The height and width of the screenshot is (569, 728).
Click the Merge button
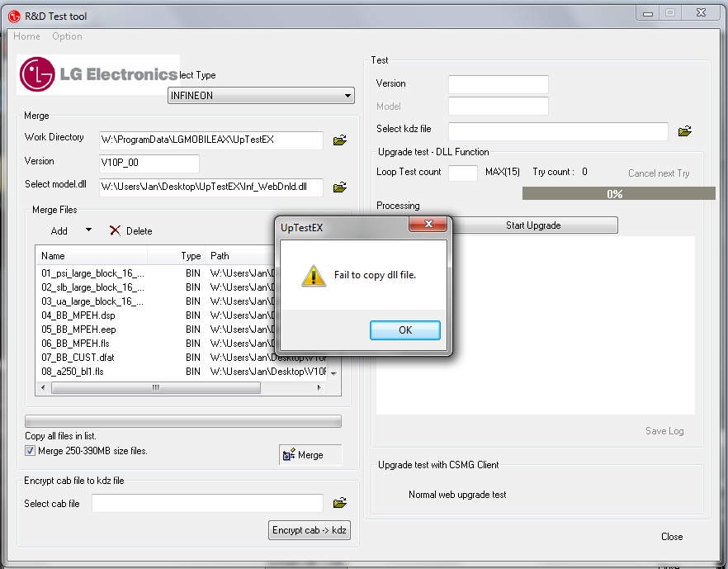[310, 455]
